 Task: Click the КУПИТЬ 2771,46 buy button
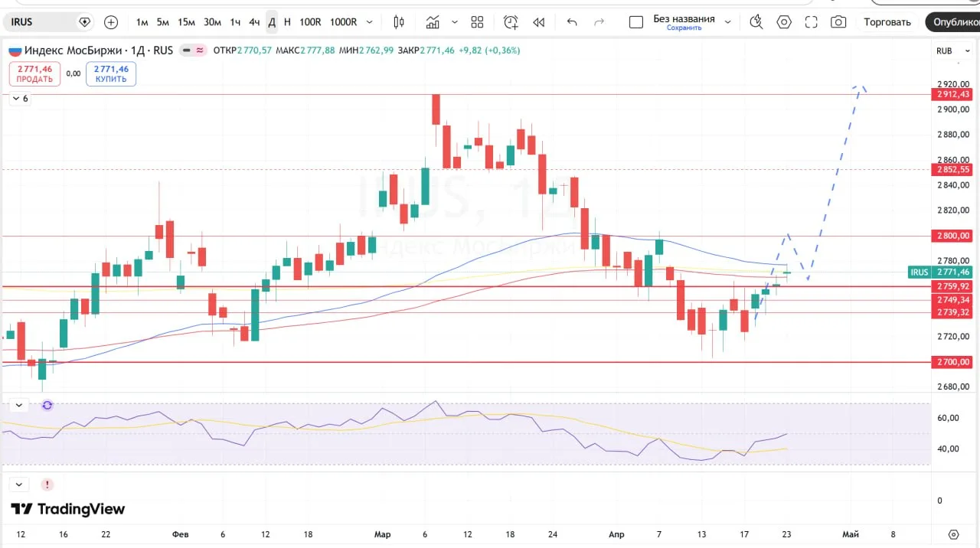coord(111,73)
